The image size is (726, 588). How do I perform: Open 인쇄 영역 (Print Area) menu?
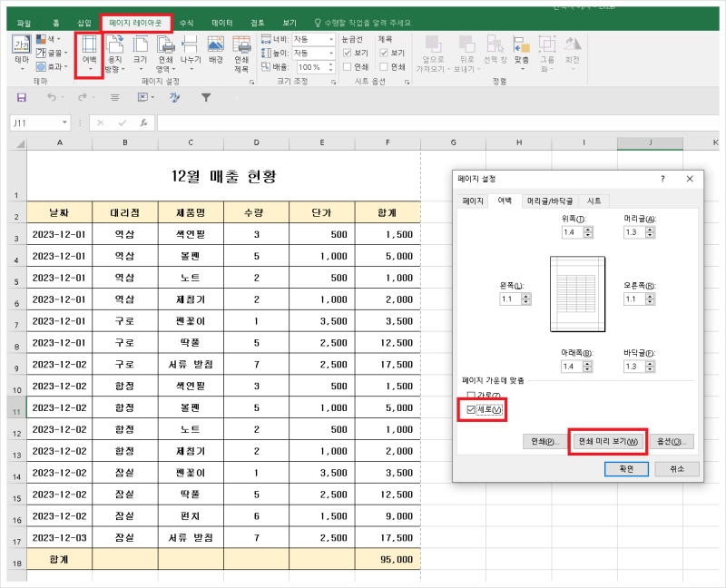pyautogui.click(x=165, y=54)
